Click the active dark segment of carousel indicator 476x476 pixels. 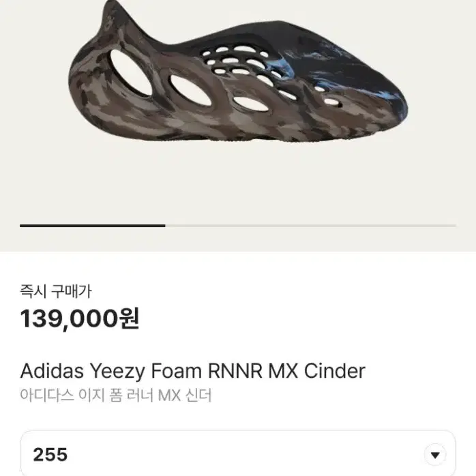(92, 226)
